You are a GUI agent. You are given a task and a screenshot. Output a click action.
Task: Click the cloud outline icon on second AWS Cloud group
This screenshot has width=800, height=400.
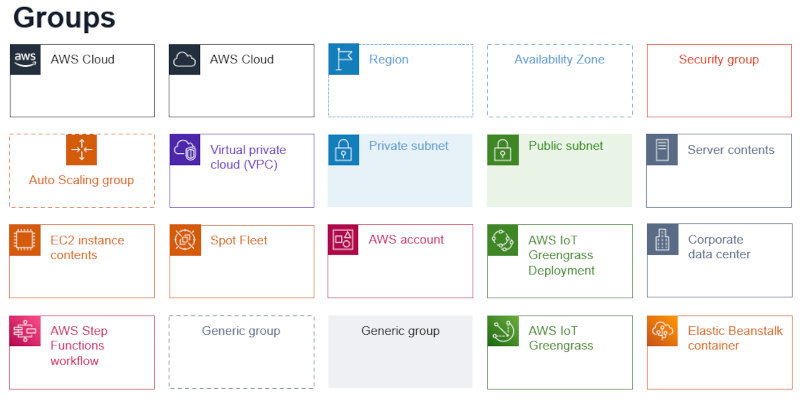click(185, 60)
